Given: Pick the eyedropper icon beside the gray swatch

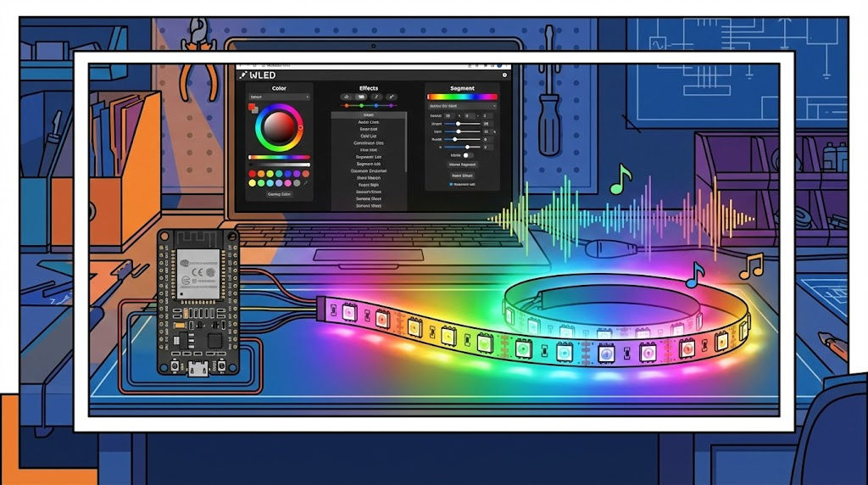Looking at the screenshot, I should (x=306, y=182).
